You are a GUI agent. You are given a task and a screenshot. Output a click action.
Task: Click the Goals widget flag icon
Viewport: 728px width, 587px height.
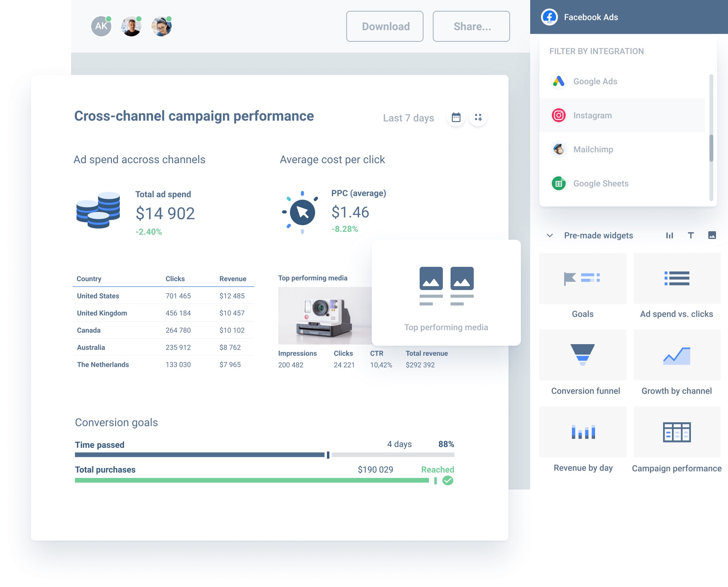coord(583,278)
